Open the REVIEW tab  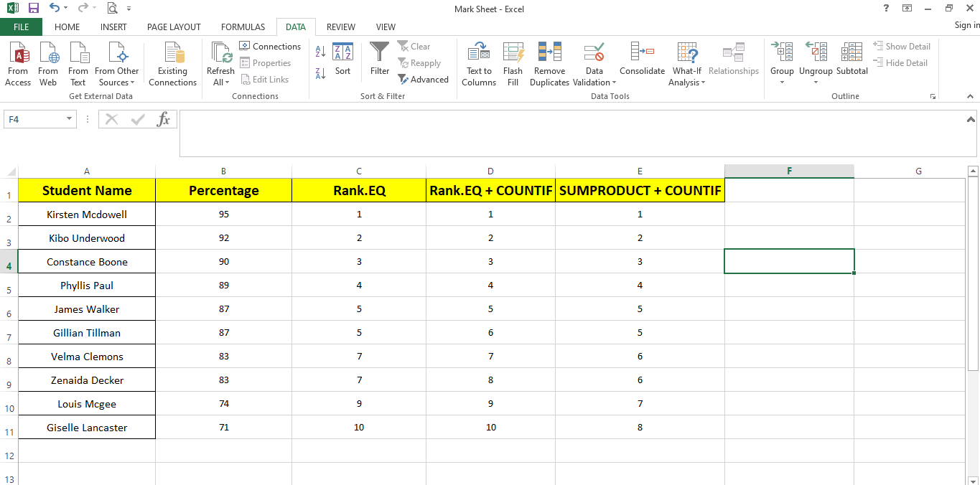point(340,27)
